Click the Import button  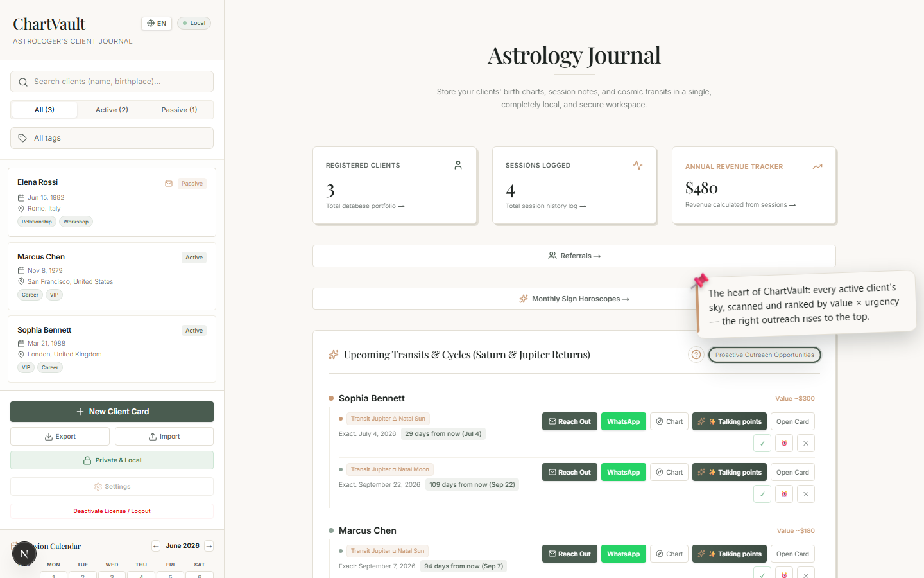point(164,437)
